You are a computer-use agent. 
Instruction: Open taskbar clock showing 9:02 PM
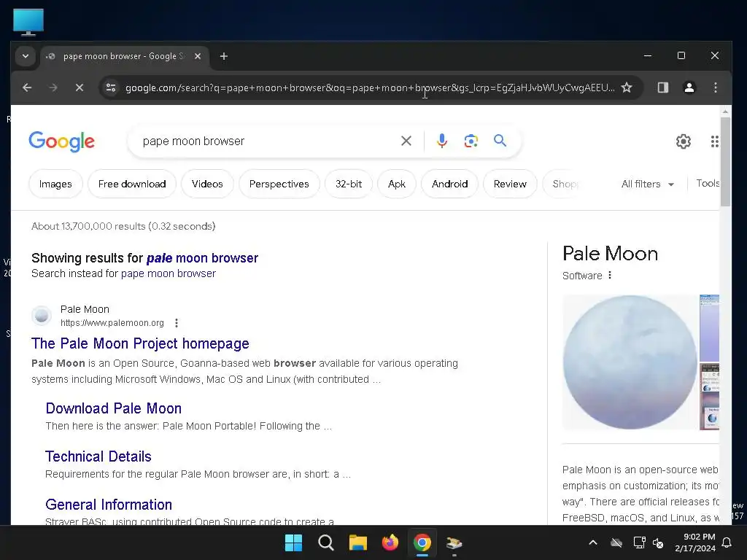pyautogui.click(x=695, y=542)
